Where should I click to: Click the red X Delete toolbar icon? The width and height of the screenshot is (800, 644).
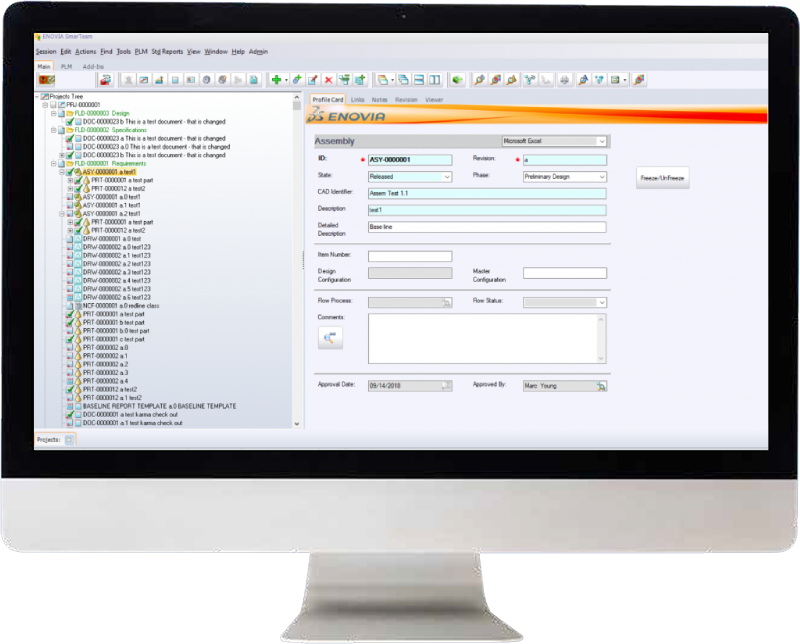[x=329, y=80]
